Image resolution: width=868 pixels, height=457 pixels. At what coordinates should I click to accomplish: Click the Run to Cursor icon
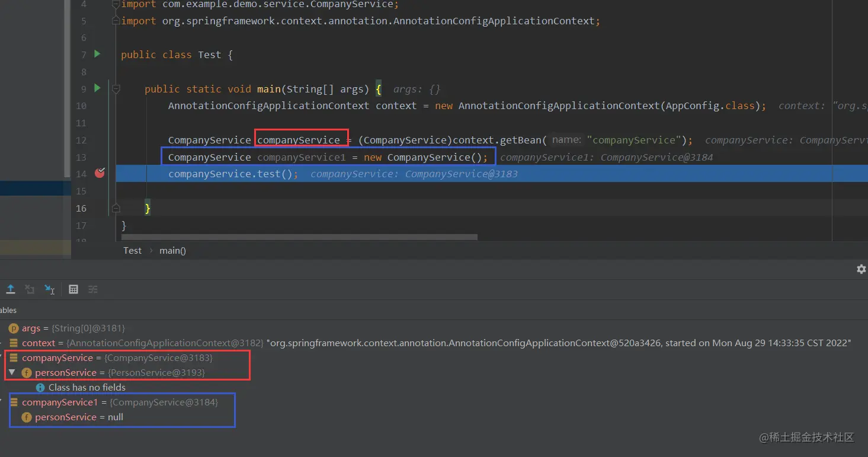click(x=50, y=289)
